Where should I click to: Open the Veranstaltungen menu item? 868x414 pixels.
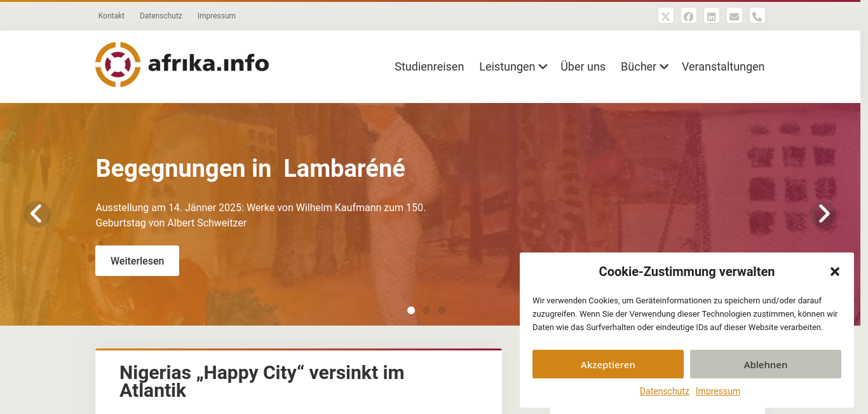pos(723,67)
